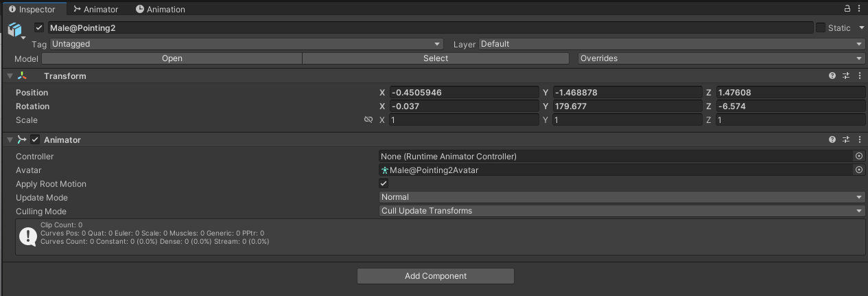Image resolution: width=868 pixels, height=296 pixels.
Task: Open the Avatar object picker circle
Action: 858,170
